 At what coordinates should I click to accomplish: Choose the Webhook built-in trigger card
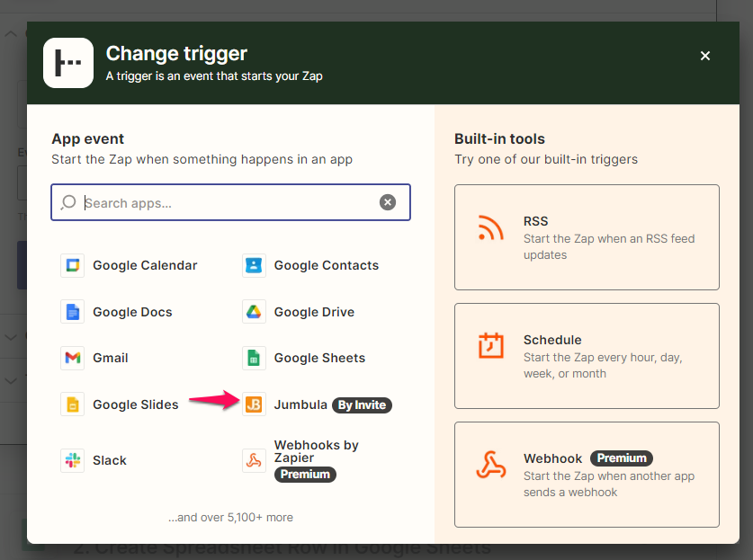click(x=587, y=475)
